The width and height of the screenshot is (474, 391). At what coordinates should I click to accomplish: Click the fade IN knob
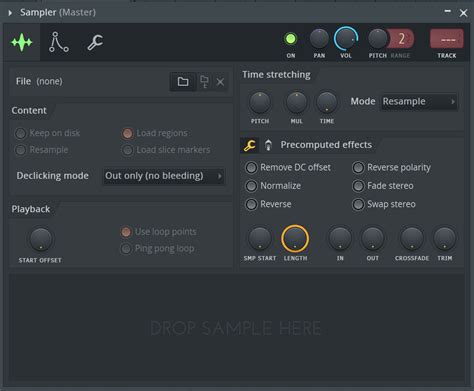340,239
